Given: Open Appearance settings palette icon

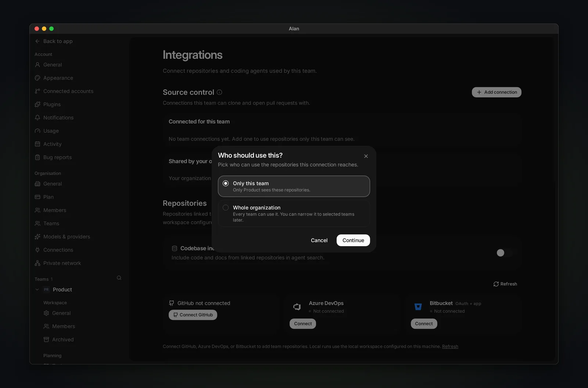Looking at the screenshot, I should tap(37, 78).
